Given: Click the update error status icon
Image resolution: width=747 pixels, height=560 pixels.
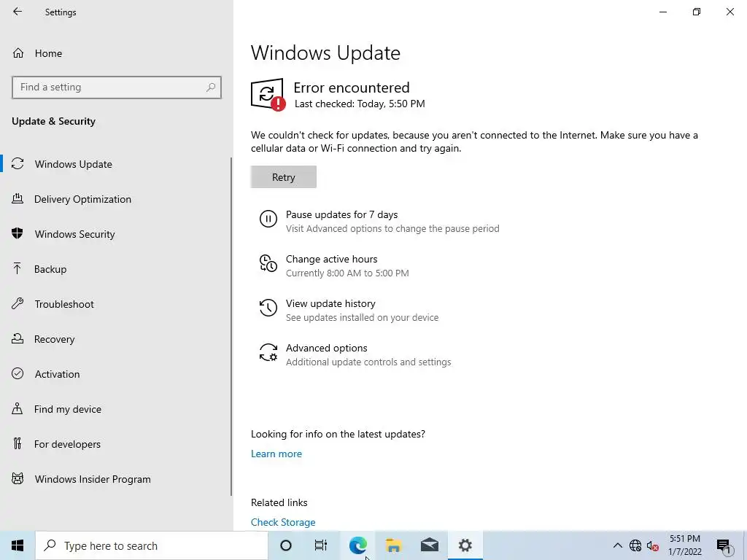Looking at the screenshot, I should 268,94.
